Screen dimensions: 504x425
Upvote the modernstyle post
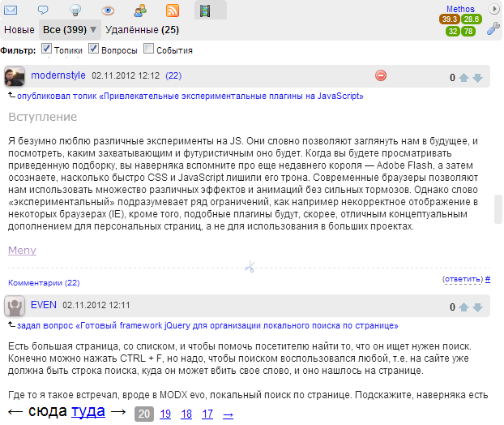(463, 78)
